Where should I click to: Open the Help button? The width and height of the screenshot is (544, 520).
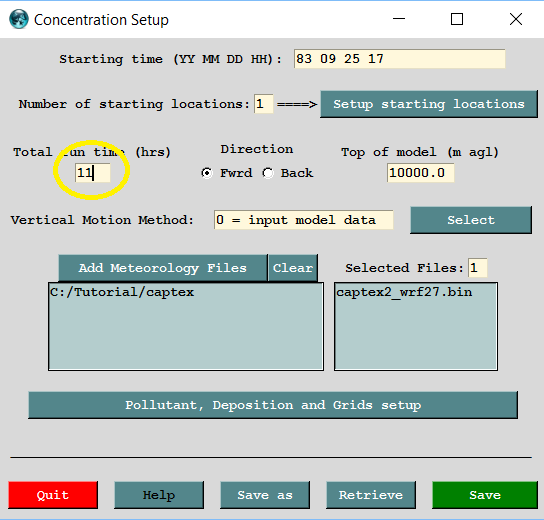pyautogui.click(x=159, y=495)
